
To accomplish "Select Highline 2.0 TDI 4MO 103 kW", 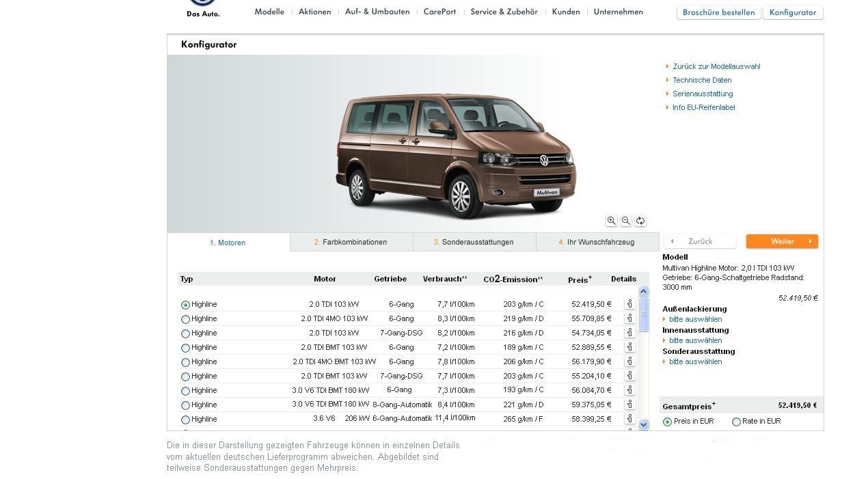I will (x=185, y=319).
